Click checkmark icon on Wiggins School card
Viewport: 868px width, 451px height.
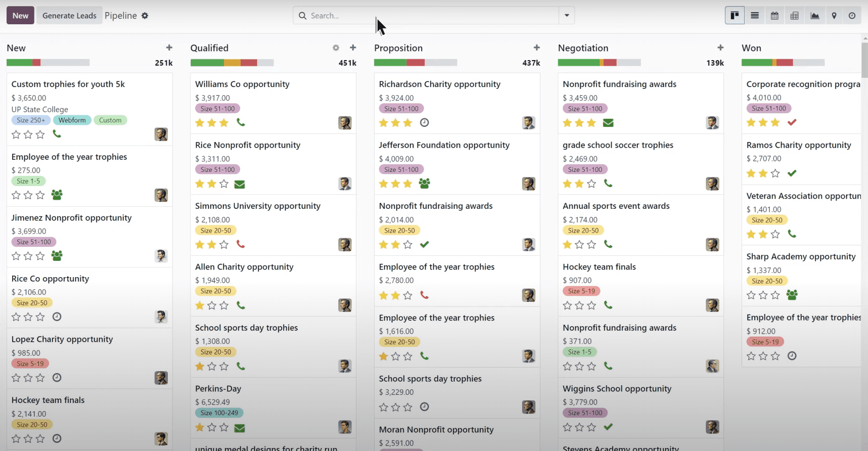click(608, 427)
